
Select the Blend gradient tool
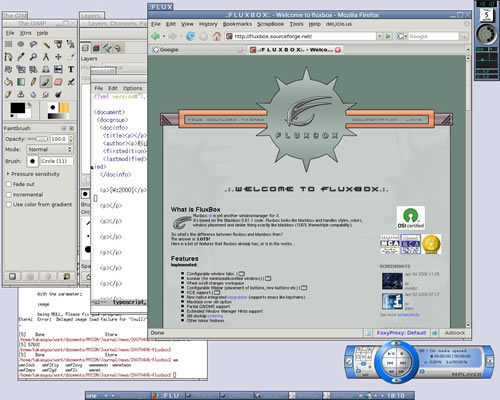21,82
